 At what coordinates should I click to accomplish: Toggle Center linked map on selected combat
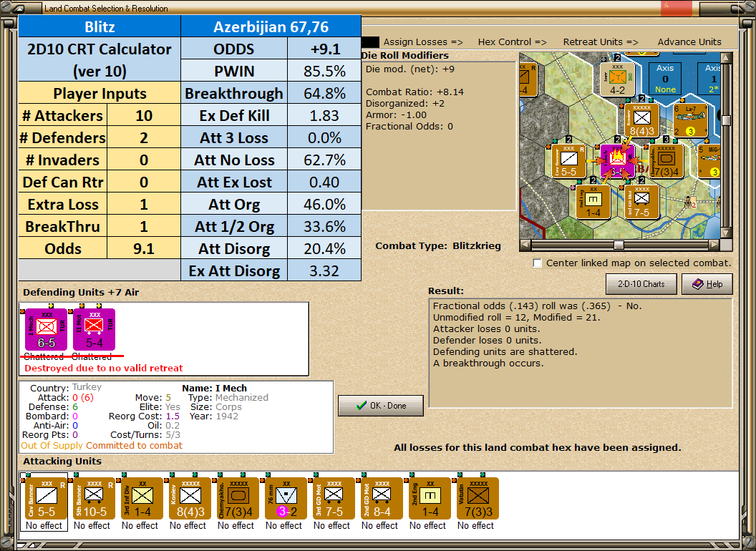pos(537,263)
